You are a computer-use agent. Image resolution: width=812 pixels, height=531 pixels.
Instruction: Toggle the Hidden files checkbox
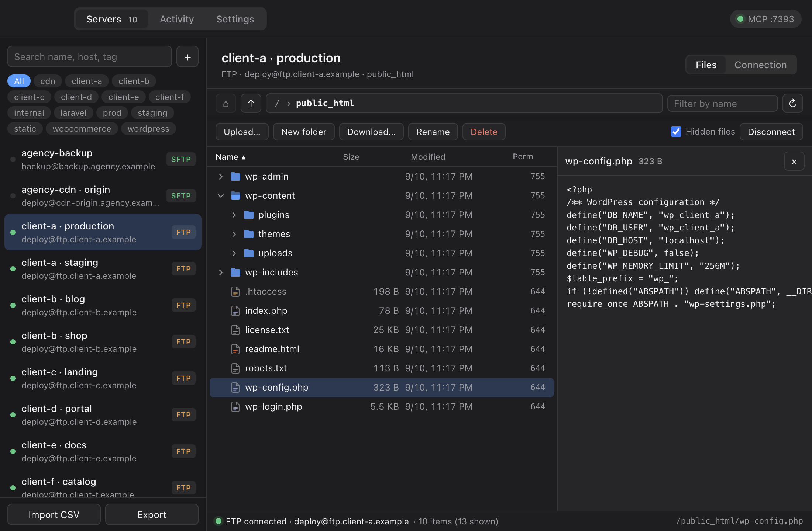[676, 132]
